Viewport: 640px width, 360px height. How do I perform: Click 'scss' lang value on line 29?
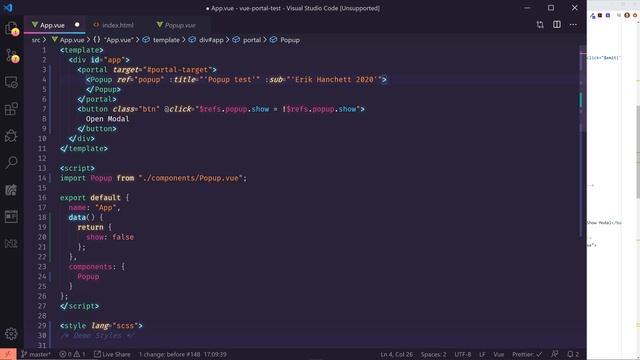pyautogui.click(x=125, y=326)
